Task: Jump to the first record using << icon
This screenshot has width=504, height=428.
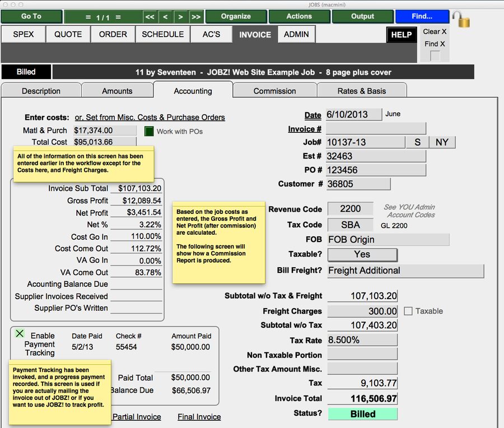Action: (x=150, y=16)
